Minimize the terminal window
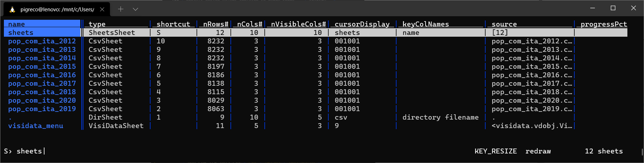Viewport: 644px width, 163px height. 593,8
